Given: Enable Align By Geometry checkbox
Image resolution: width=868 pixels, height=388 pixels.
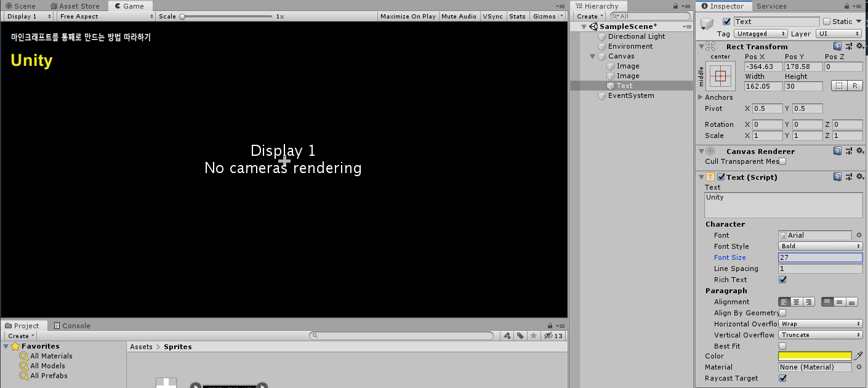Looking at the screenshot, I should coord(782,313).
